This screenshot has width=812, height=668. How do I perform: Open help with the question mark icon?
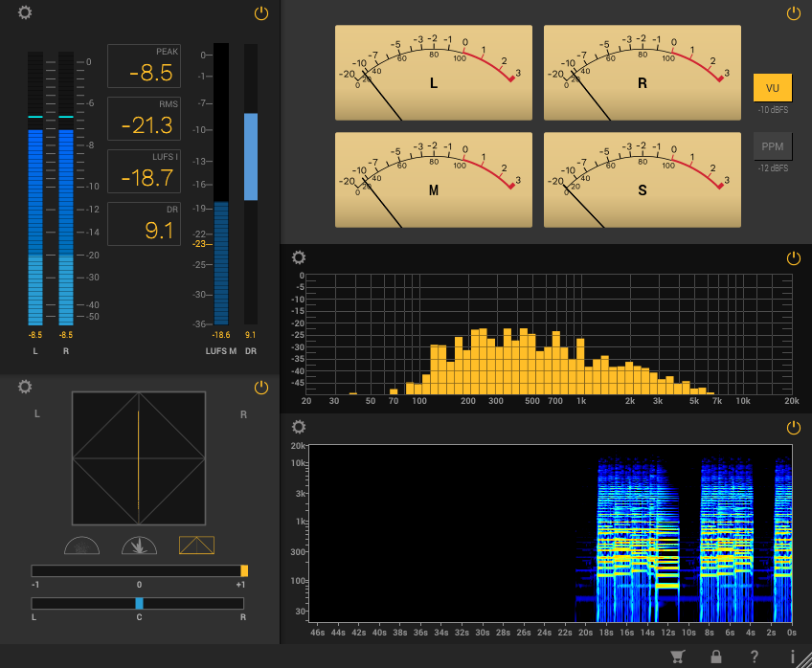755,657
